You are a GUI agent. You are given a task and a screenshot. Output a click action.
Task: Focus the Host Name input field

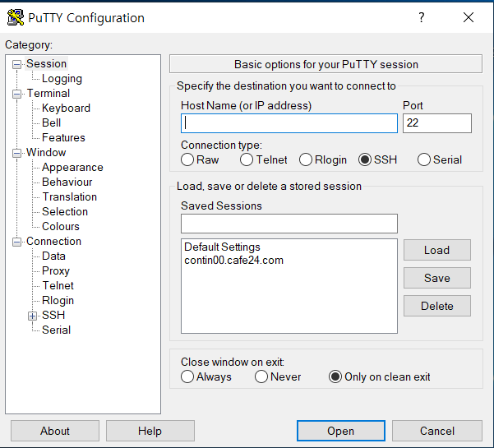pos(289,123)
